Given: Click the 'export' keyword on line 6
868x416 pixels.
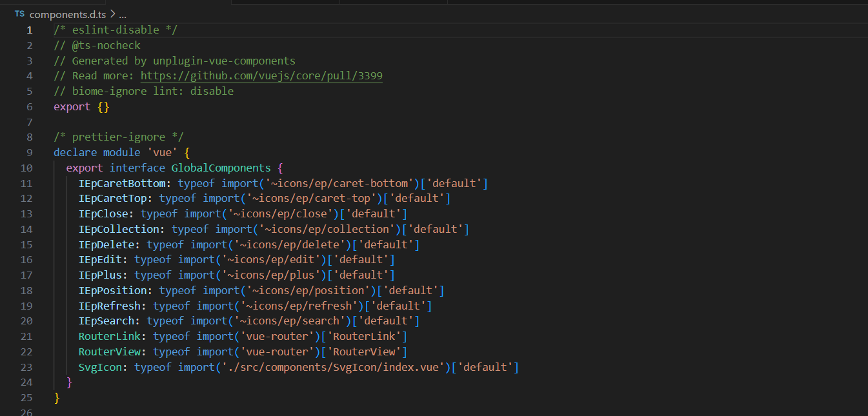Looking at the screenshot, I should coord(72,107).
